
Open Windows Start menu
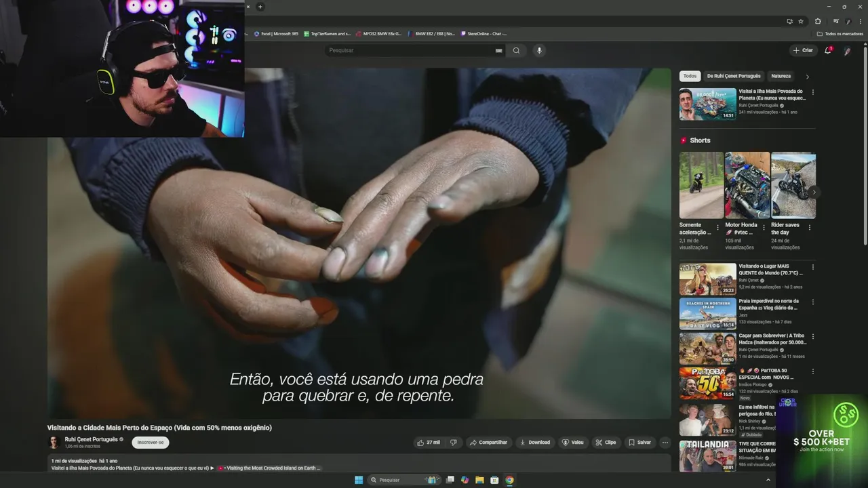pos(359,480)
